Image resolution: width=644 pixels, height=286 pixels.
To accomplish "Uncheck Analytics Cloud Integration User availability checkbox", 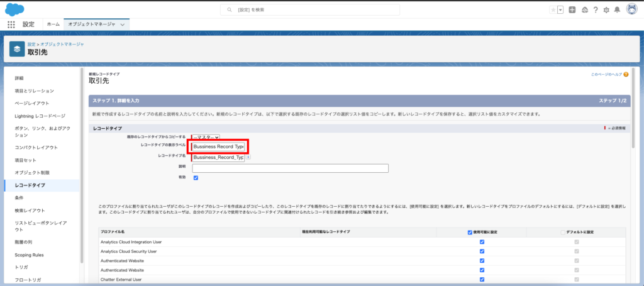I will 482,242.
